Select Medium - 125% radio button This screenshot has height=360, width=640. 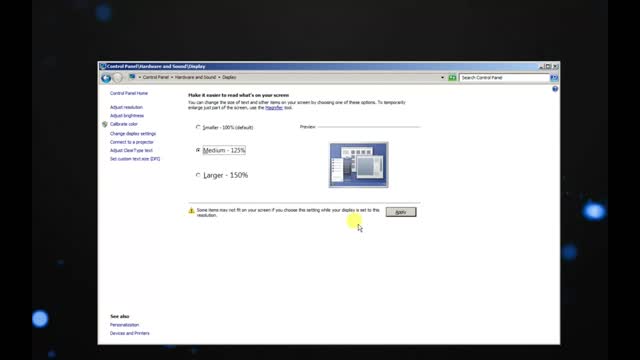point(198,150)
